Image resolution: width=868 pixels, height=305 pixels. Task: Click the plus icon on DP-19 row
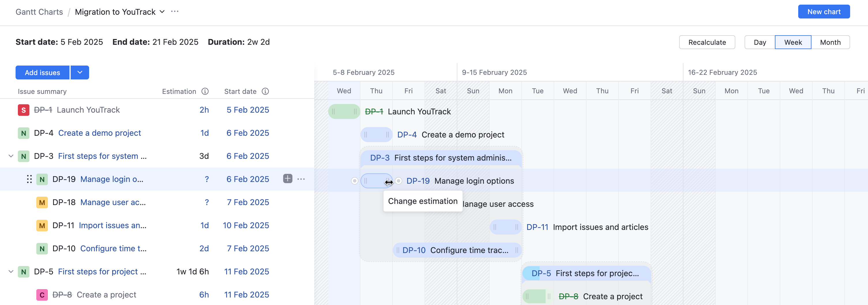pyautogui.click(x=288, y=179)
